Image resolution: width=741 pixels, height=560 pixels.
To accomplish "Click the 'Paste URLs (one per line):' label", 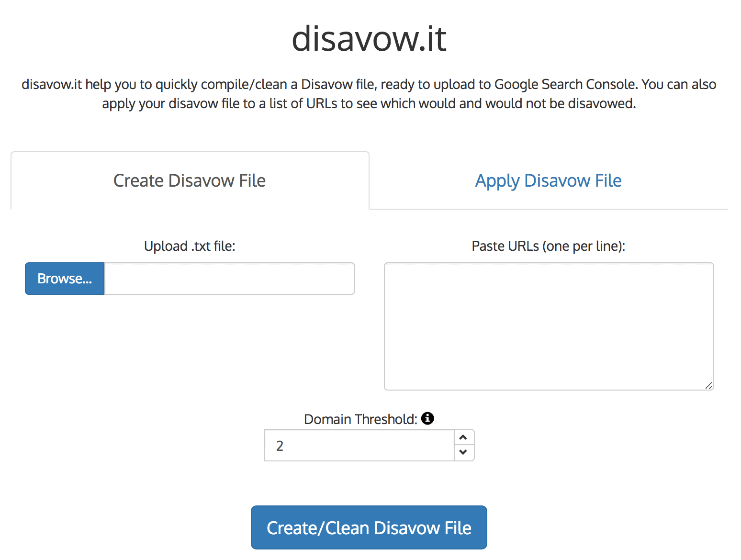I will [549, 246].
